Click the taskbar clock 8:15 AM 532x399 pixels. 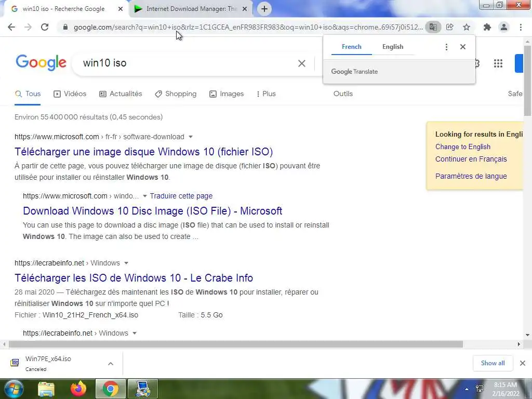(506, 389)
